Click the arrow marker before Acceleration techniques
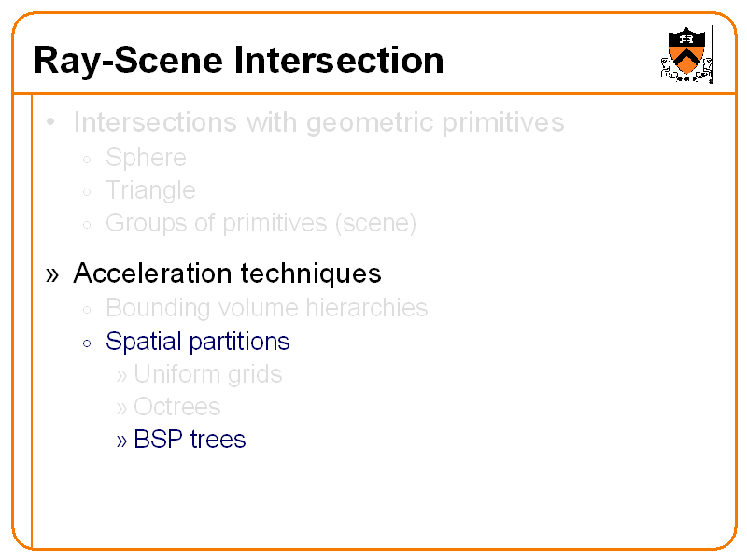 (52, 274)
